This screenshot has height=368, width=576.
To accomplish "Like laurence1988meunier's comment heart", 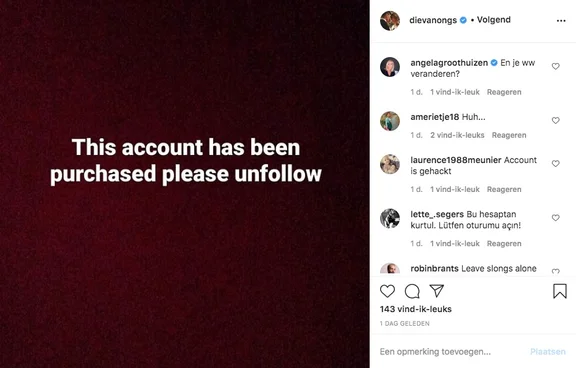I will pos(555,163).
